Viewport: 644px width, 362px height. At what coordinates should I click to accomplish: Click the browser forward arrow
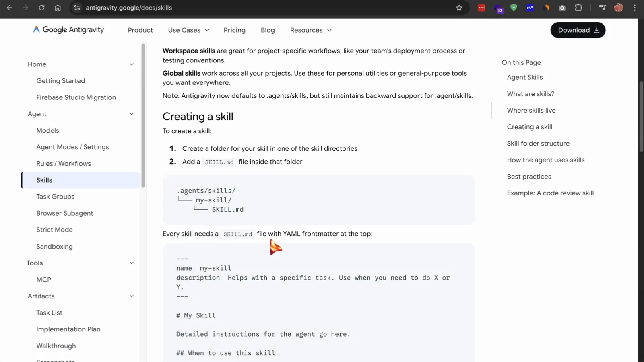(x=25, y=8)
